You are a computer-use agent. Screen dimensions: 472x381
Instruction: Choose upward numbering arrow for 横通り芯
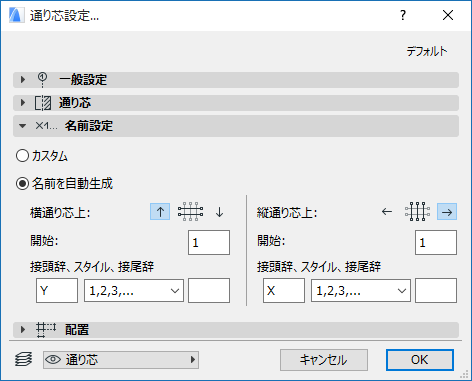click(160, 212)
